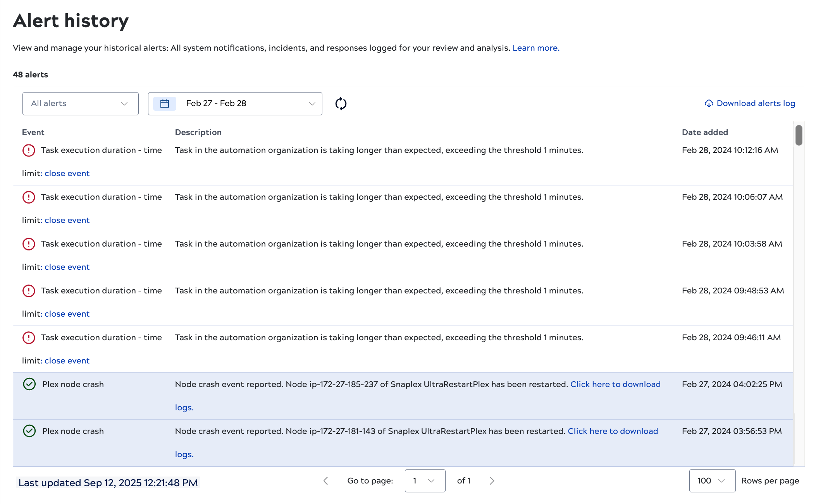The width and height of the screenshot is (816, 504).
Task: Click the Event column header
Action: click(x=33, y=132)
